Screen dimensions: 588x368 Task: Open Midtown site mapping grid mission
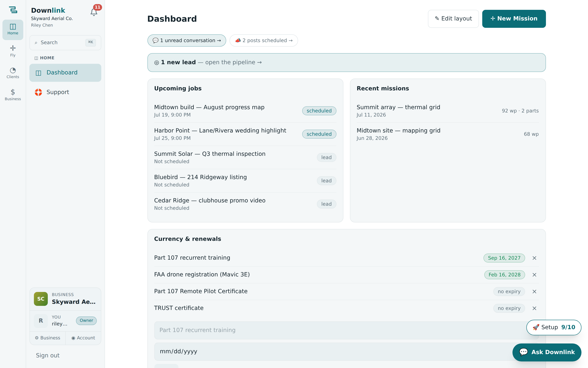click(x=448, y=134)
